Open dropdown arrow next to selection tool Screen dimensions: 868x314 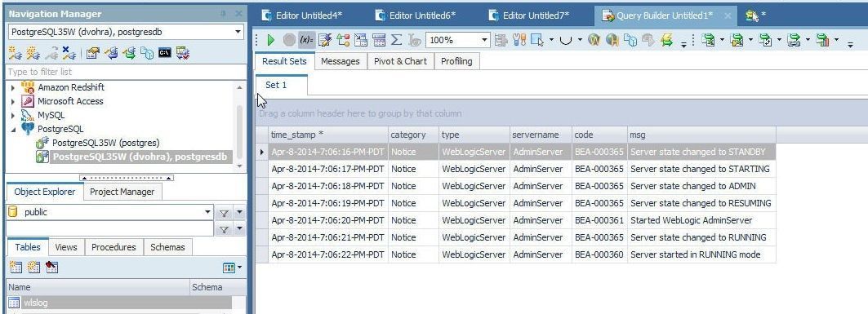(551, 40)
